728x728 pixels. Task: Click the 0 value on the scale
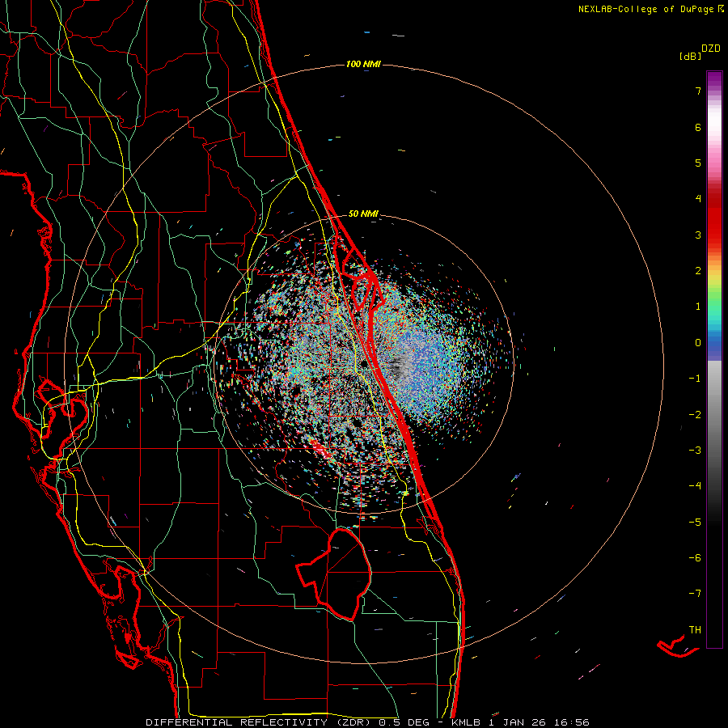point(698,343)
